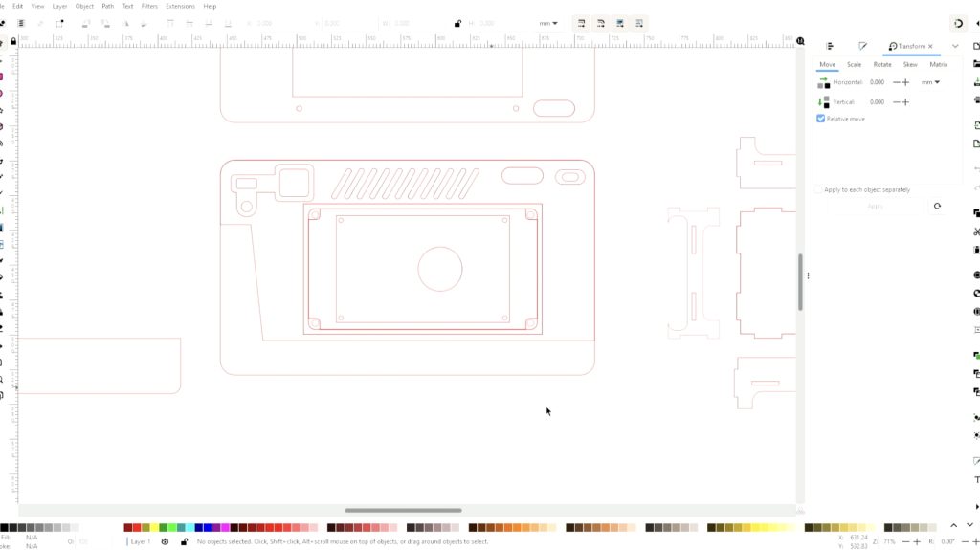Click the horizontal canvas scrollbar

[403, 510]
